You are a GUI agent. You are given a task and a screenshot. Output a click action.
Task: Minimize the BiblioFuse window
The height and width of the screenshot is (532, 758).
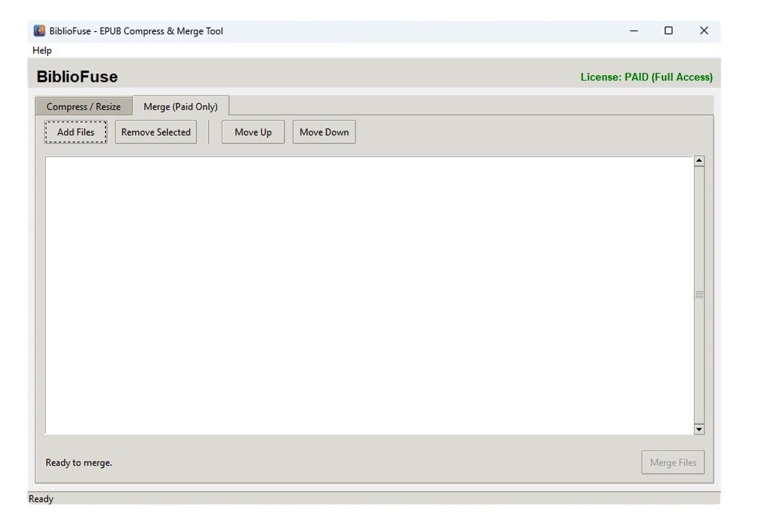pos(634,31)
